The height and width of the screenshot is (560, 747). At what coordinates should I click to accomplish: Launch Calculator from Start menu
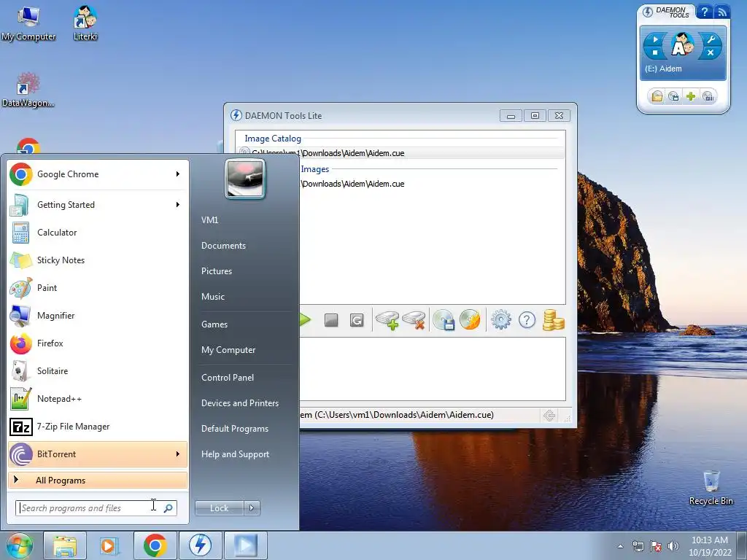pyautogui.click(x=97, y=233)
